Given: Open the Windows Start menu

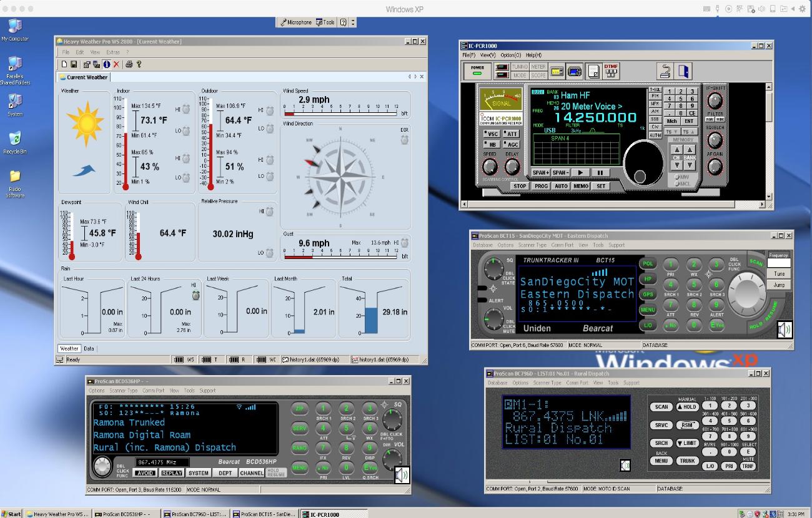Looking at the screenshot, I should [11, 514].
